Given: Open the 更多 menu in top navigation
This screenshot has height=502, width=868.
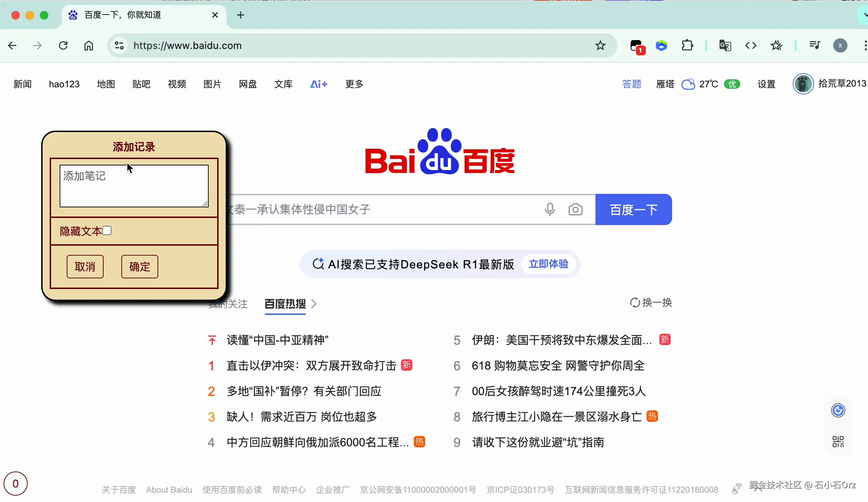Looking at the screenshot, I should coord(354,84).
